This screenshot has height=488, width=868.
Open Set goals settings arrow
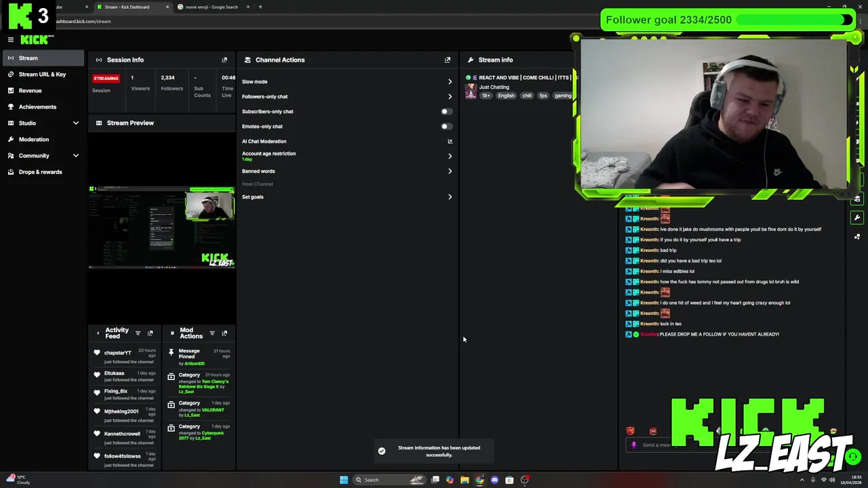[x=450, y=197]
